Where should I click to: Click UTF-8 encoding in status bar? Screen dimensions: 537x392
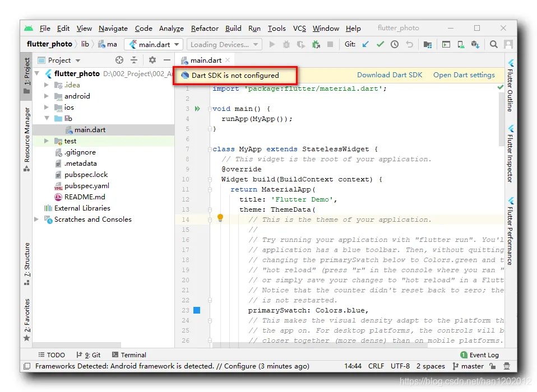point(400,366)
